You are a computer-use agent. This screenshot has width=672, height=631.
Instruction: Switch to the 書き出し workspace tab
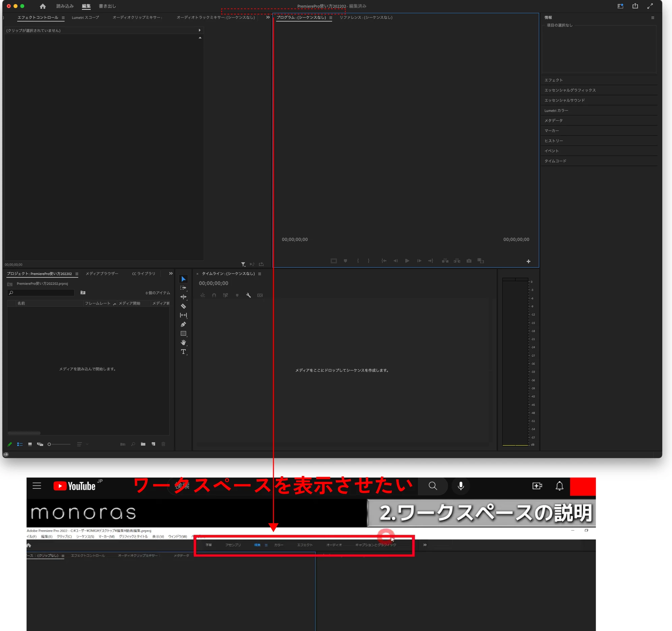coord(107,6)
